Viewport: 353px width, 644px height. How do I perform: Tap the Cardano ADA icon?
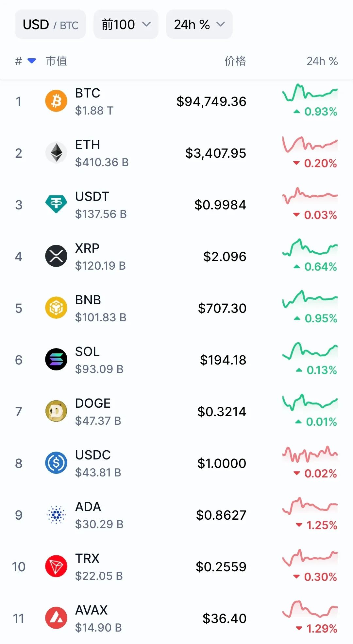click(56, 515)
